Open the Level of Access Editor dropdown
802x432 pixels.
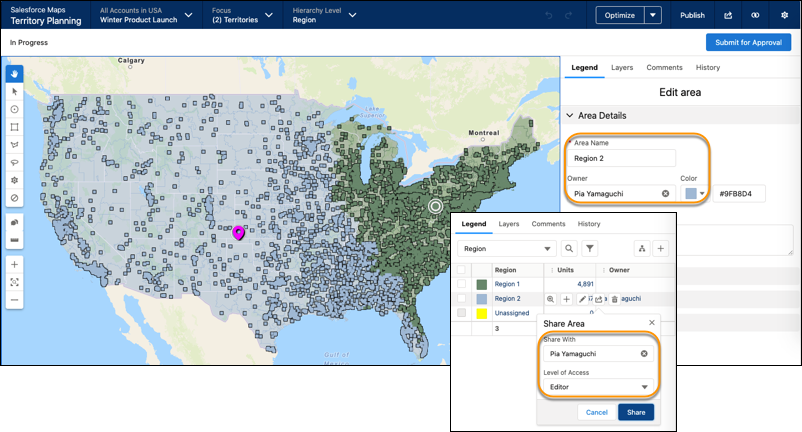[x=598, y=387]
